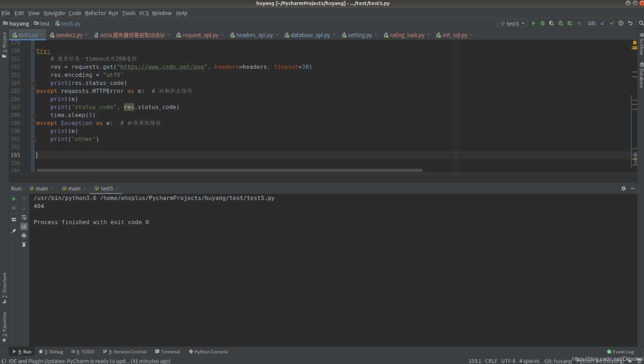Clear Run console output using trash icon
This screenshot has width=644, height=364.
[24, 245]
